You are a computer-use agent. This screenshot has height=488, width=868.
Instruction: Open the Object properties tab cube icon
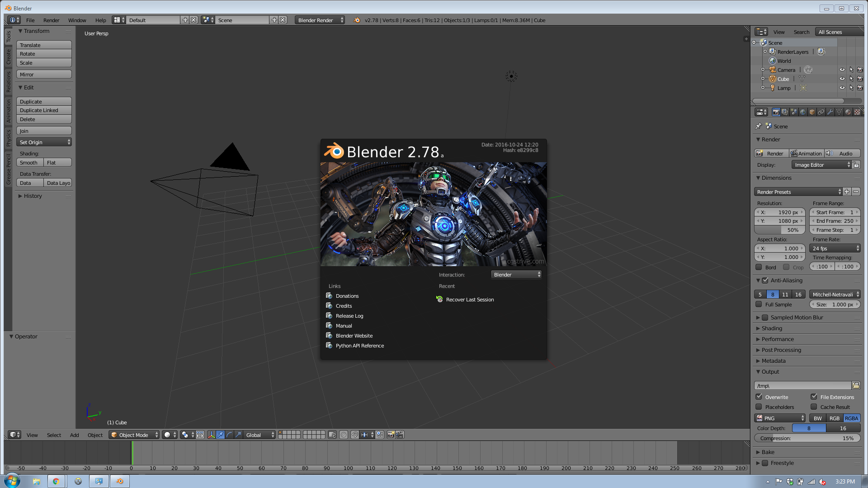[812, 112]
